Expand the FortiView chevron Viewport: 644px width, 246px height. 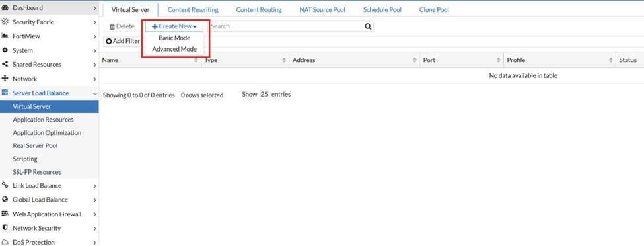click(94, 36)
